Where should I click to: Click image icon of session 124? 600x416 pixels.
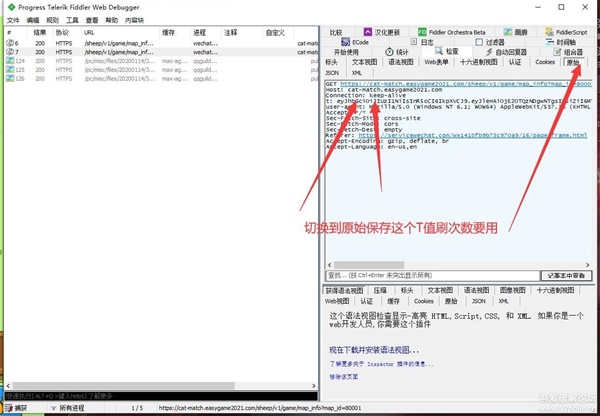[10, 61]
